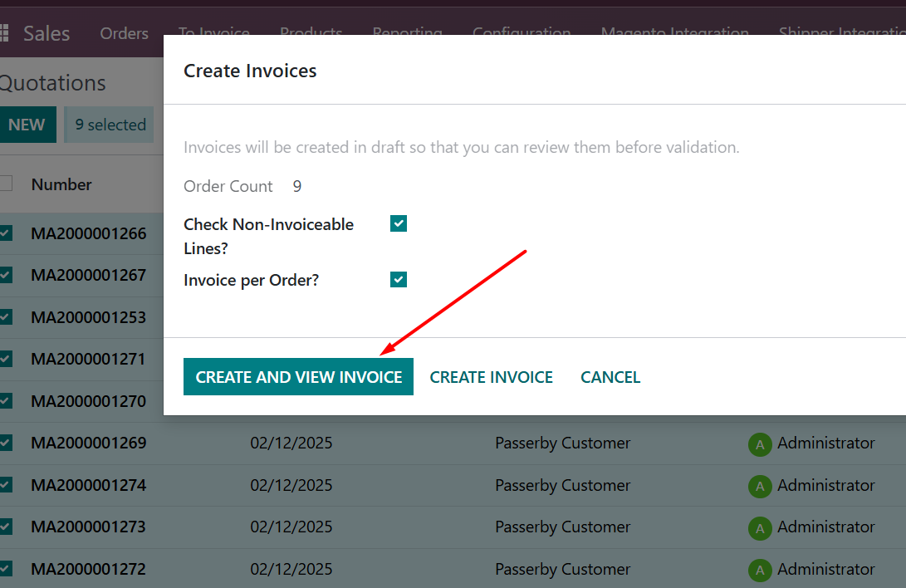This screenshot has width=906, height=588.
Task: Open order MA2000001274 row
Action: pos(88,485)
